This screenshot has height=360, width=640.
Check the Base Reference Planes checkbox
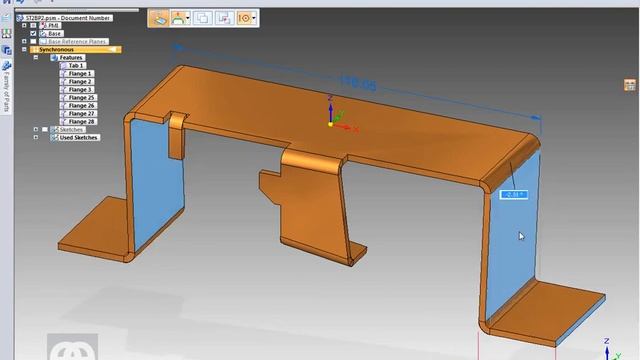pos(33,41)
